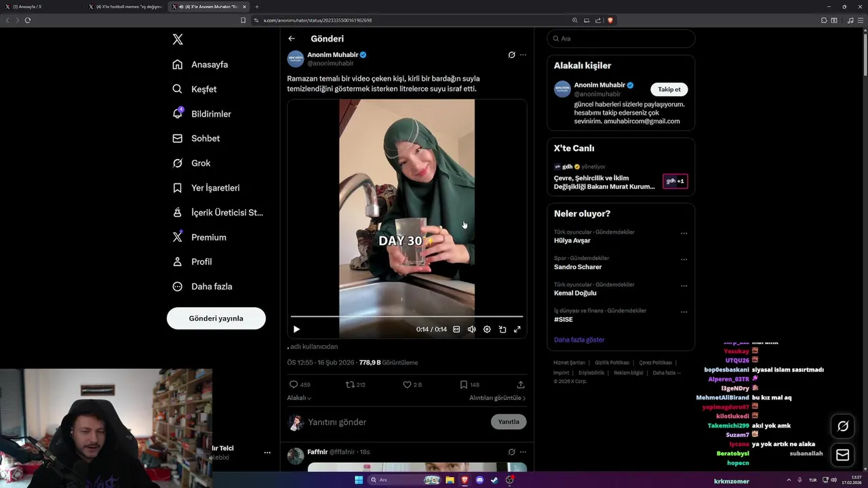Image resolution: width=868 pixels, height=488 pixels.
Task: Open File Explorer from taskbar
Action: tap(450, 480)
